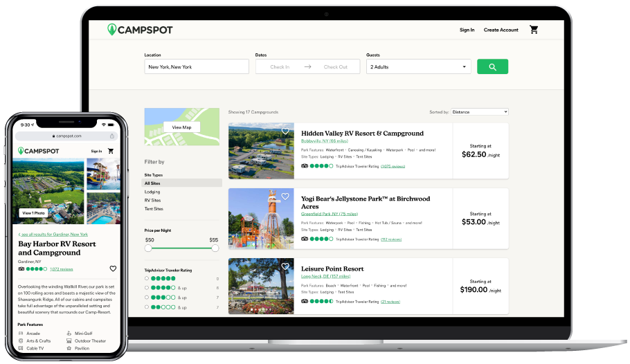Filter by Tent Sites type
Viewport: 630px width, 364px height.
[154, 209]
